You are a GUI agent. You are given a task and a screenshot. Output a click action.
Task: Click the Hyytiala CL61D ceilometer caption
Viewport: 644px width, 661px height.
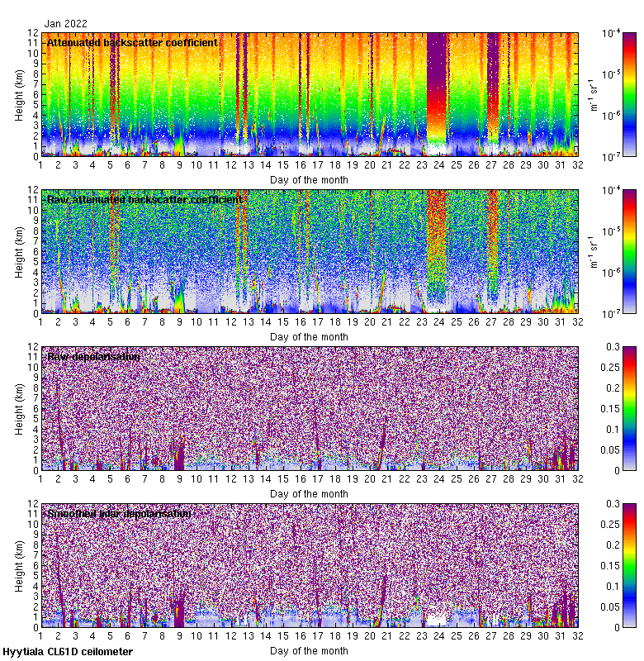coord(67,652)
